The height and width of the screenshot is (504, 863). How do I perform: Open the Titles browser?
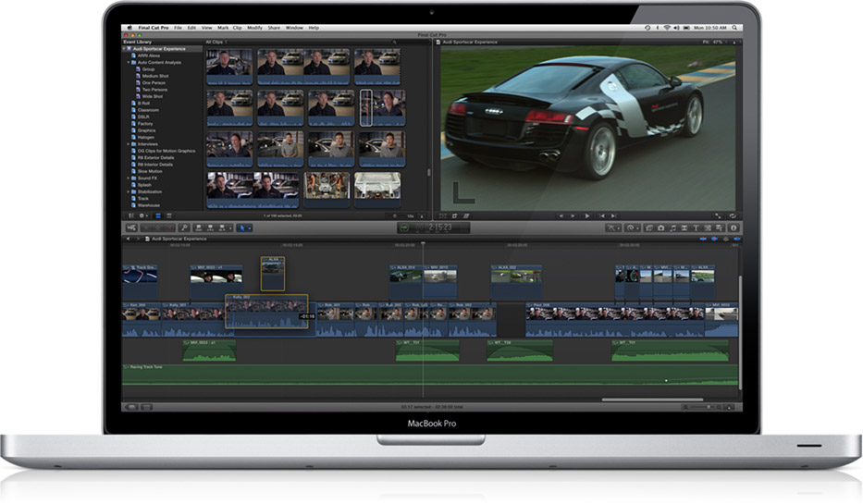coord(695,227)
